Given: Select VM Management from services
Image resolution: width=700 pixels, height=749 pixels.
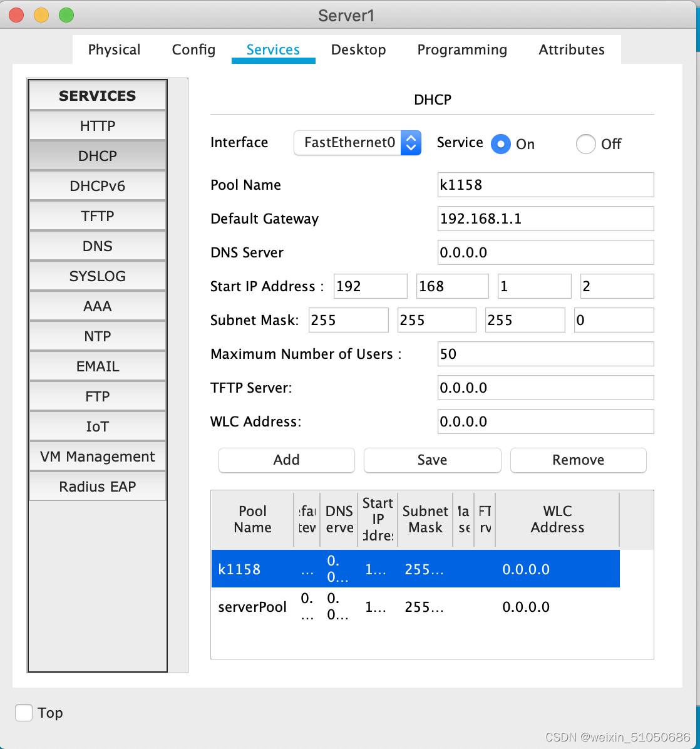Looking at the screenshot, I should (97, 456).
